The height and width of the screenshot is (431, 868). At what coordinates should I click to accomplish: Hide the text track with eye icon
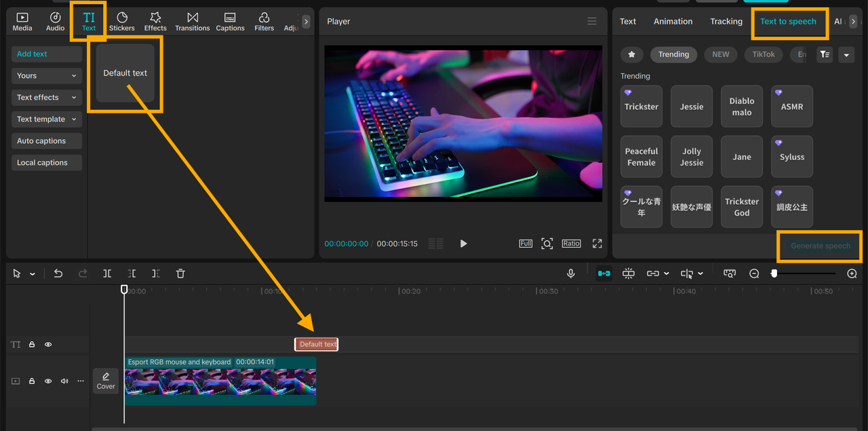(48, 345)
